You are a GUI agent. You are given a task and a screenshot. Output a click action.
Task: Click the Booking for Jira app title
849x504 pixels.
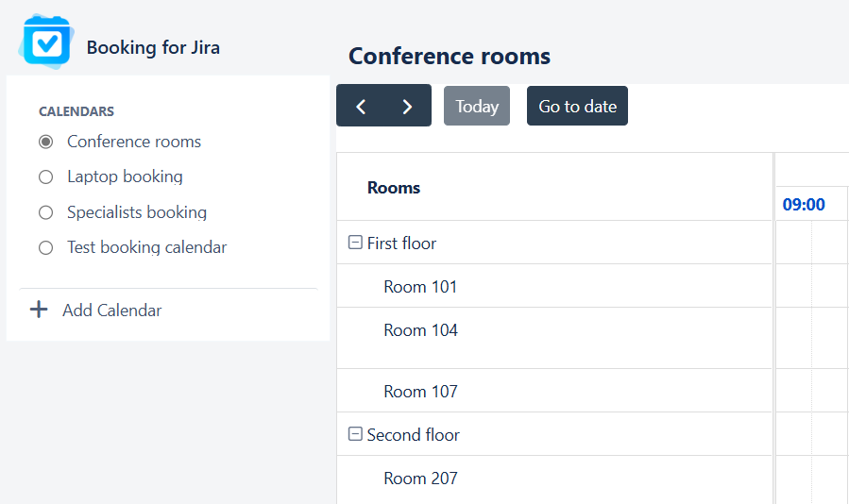tap(153, 47)
